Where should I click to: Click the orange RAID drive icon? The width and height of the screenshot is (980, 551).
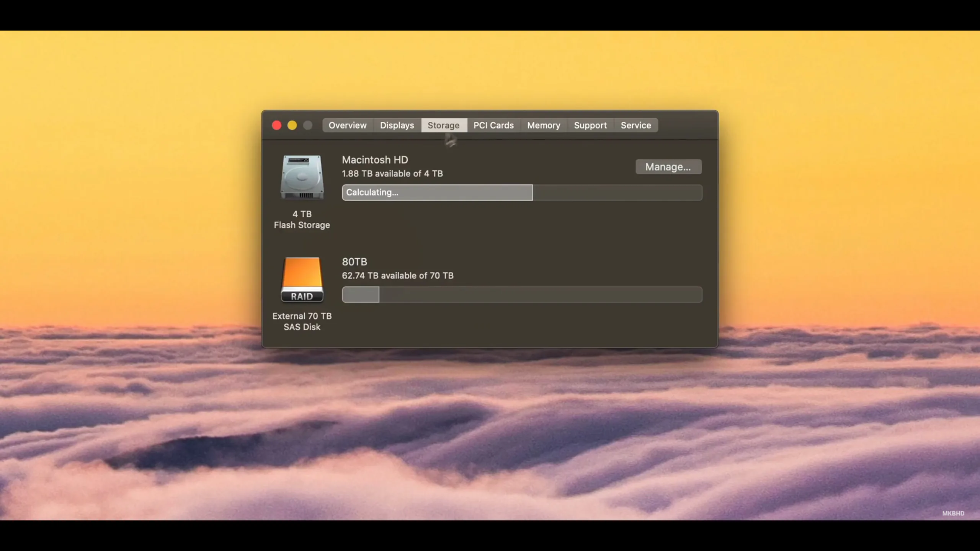point(302,280)
